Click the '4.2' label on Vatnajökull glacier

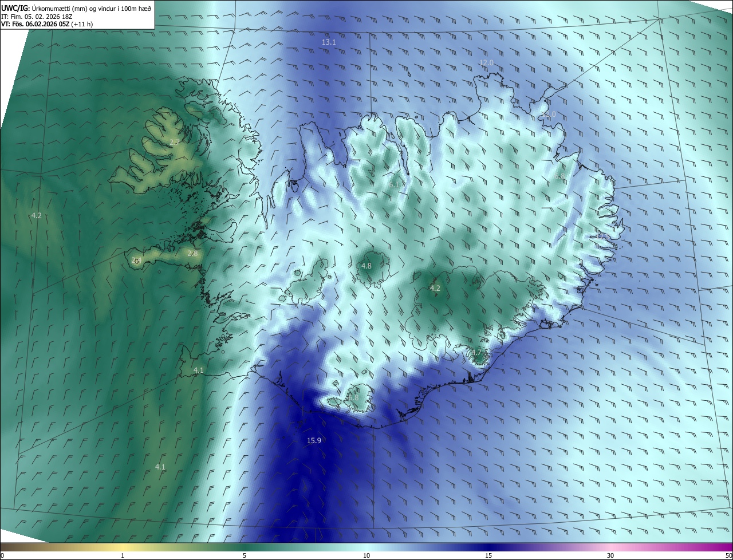tap(435, 288)
